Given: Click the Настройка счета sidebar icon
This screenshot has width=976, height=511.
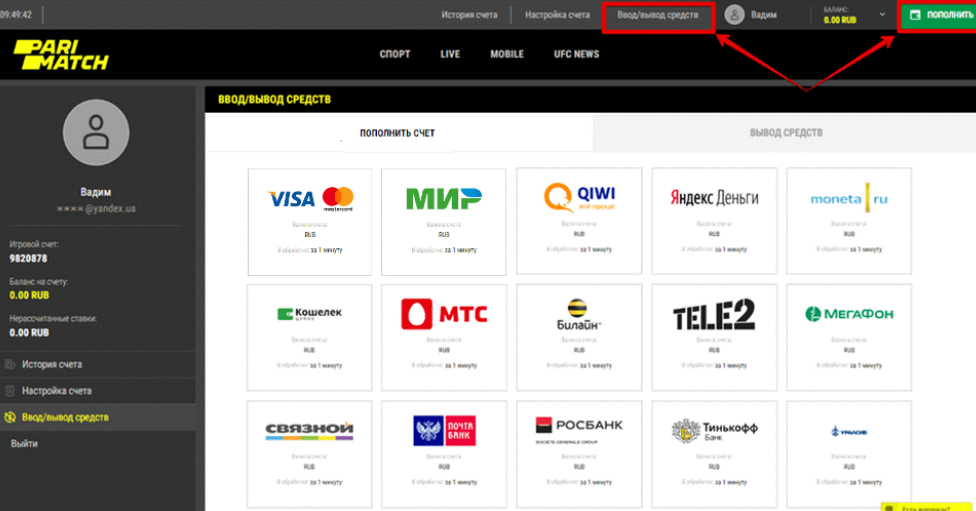Looking at the screenshot, I should (10, 391).
